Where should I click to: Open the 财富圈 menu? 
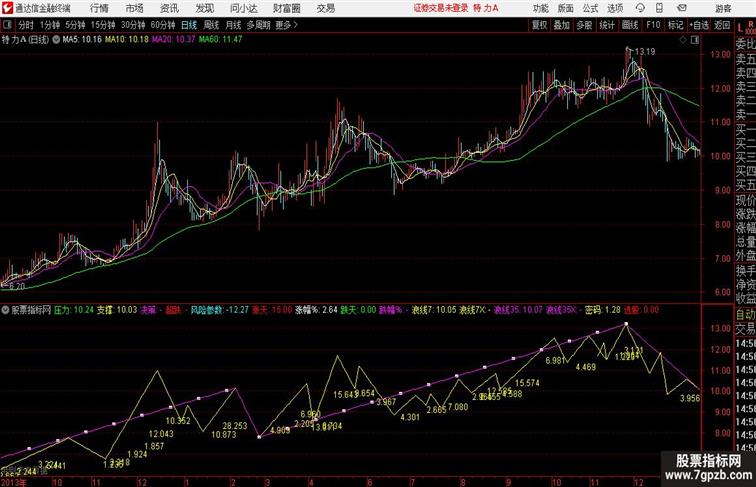pos(287,8)
